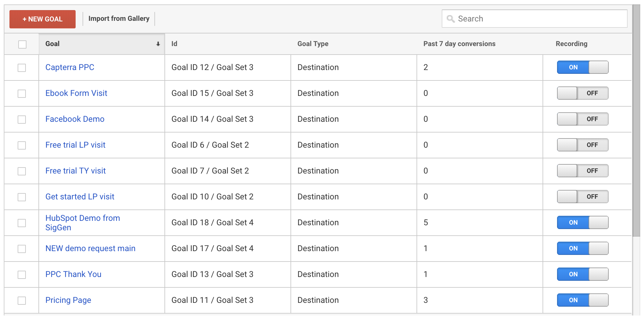The image size is (644, 318).
Task: Click the magnifier icon in search box
Action: coord(451,19)
